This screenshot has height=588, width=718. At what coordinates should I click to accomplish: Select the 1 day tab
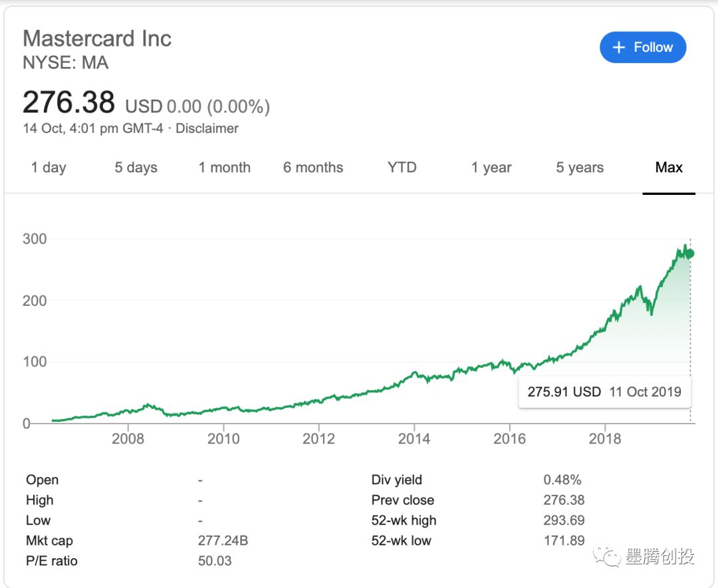[49, 168]
